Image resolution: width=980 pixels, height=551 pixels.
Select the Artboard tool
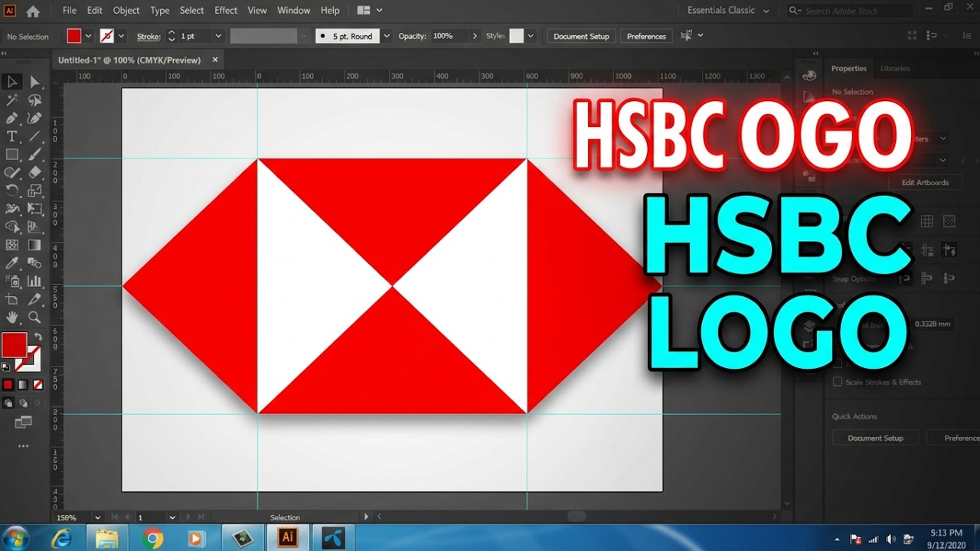click(12, 299)
